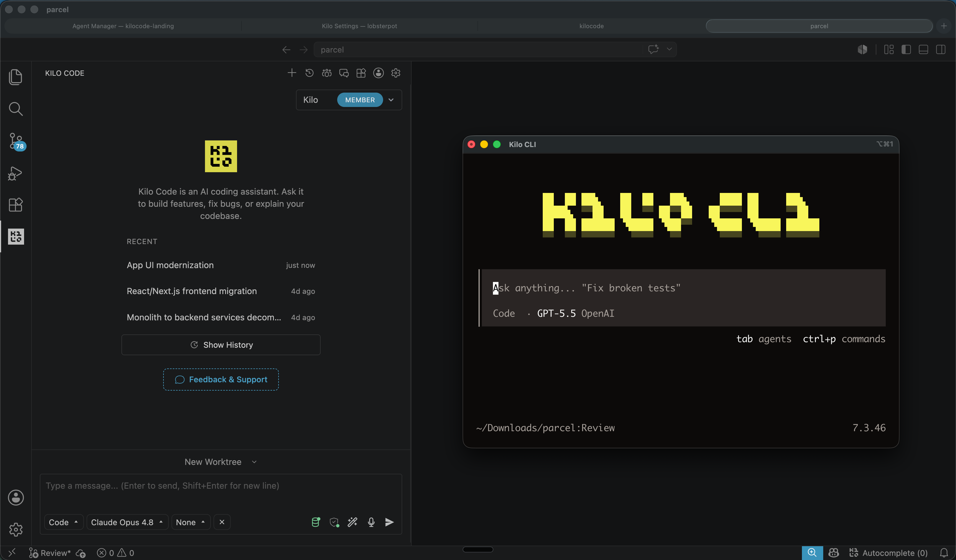The width and height of the screenshot is (956, 560).
Task: Open Kilo settings gear in panel header
Action: 396,73
